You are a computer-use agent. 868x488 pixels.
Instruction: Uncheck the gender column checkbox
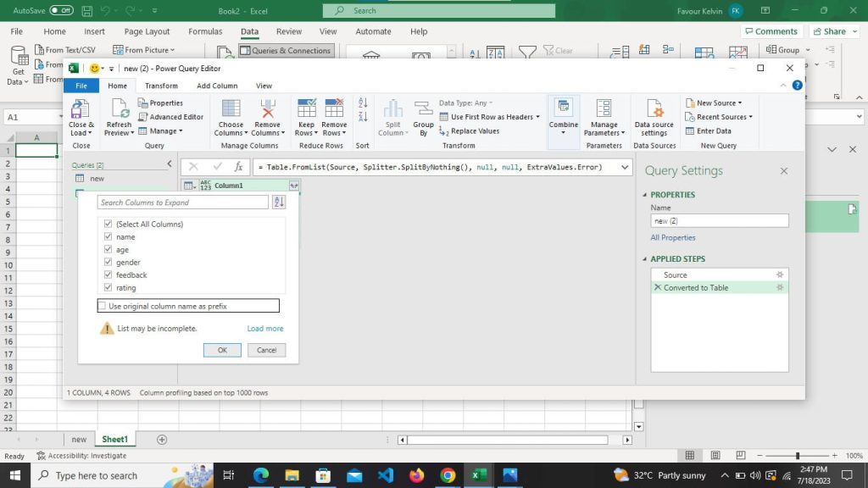(108, 262)
